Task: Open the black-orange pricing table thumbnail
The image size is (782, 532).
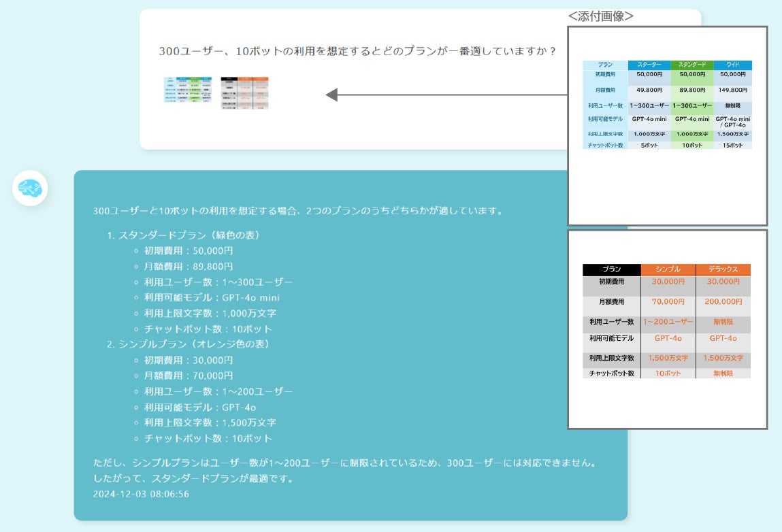Action: point(245,93)
